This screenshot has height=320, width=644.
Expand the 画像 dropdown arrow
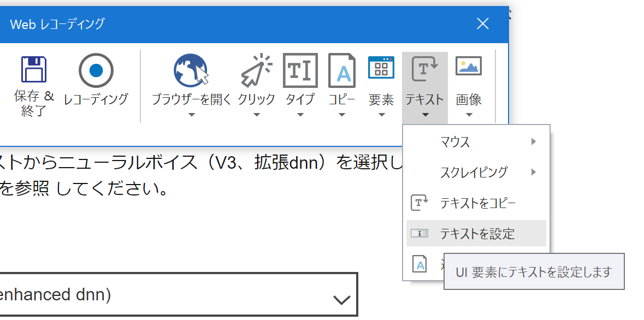pyautogui.click(x=469, y=115)
